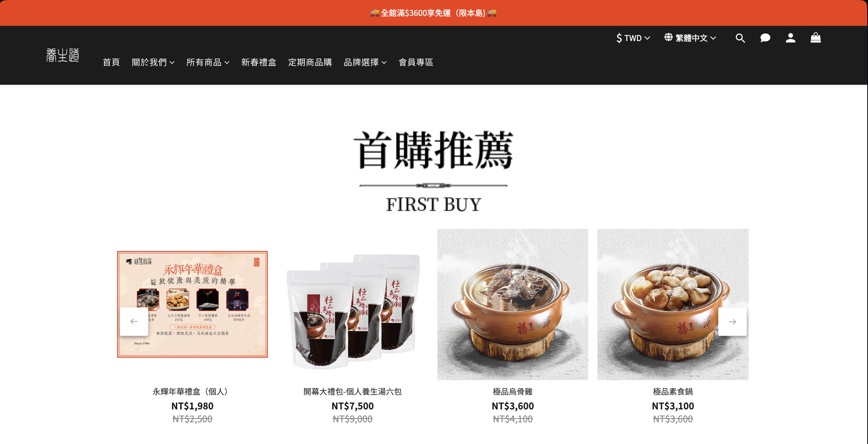
Task: Open the 新春禮盒 menu item
Action: 259,62
